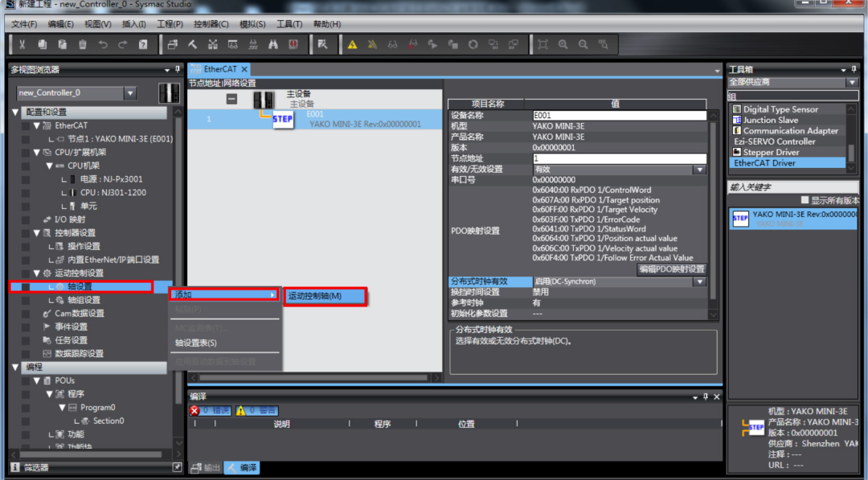Screen dimensions: 868x480
Task: Toggle the 0 错误 errors filter button
Action: 211,410
